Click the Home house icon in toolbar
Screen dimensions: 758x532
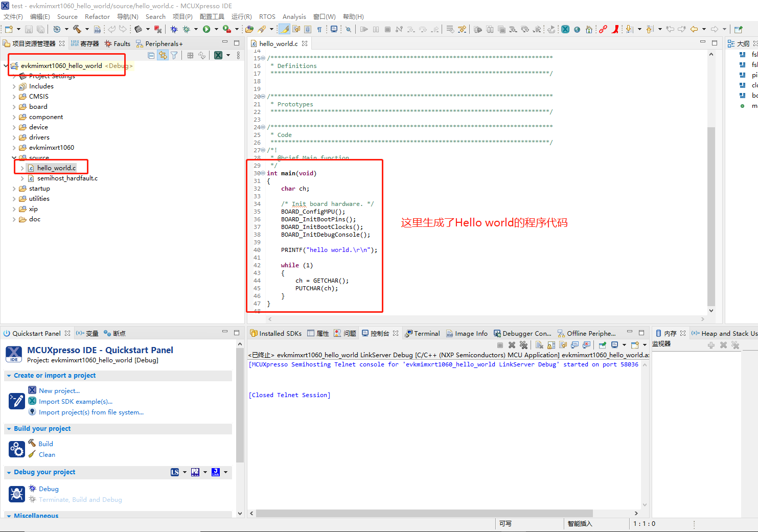589,29
